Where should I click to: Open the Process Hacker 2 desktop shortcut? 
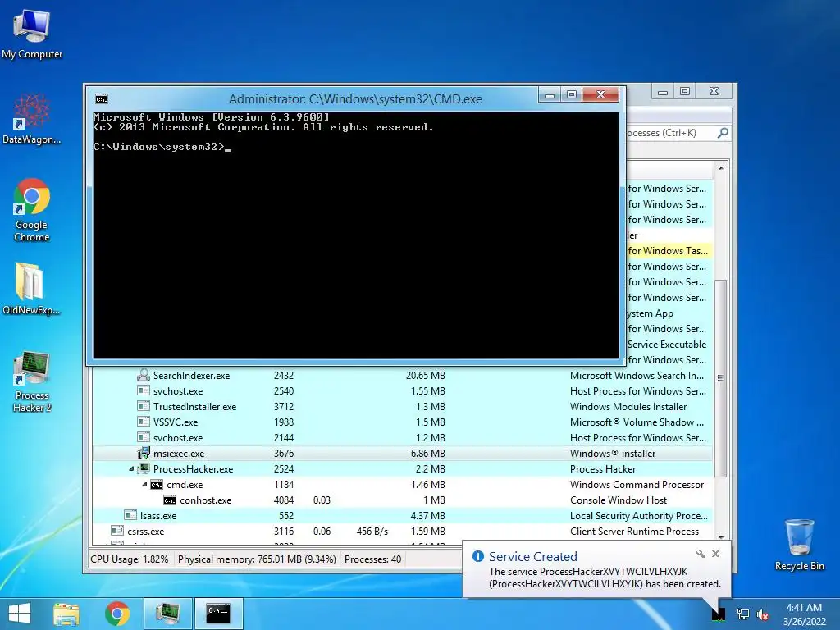(x=32, y=382)
